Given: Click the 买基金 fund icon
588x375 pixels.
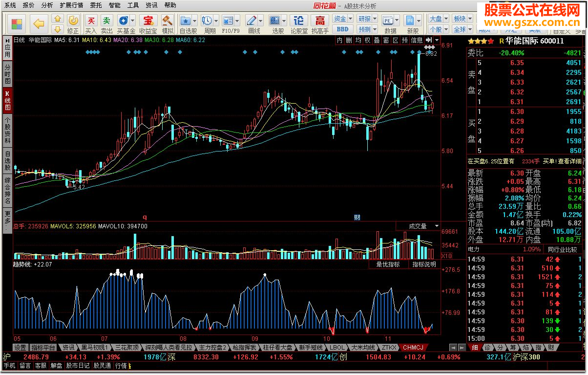Looking at the screenshot, I should [123, 20].
